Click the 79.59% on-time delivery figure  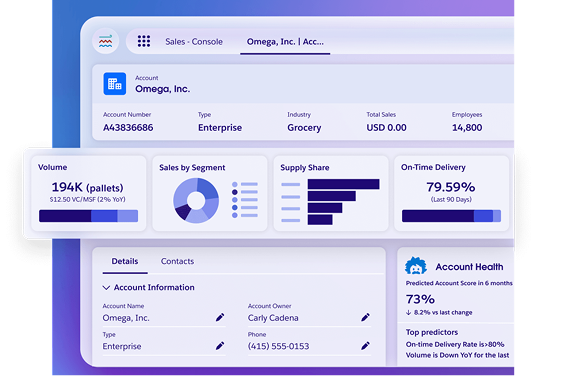[451, 187]
